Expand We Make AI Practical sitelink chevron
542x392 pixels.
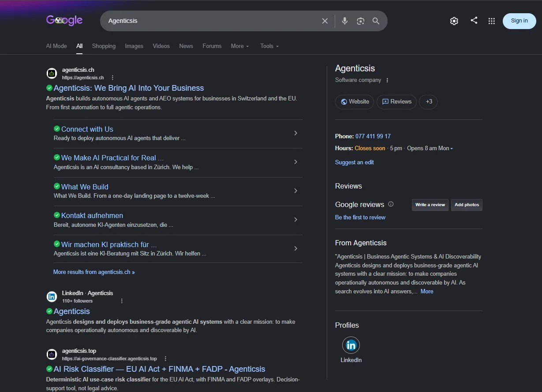[295, 162]
